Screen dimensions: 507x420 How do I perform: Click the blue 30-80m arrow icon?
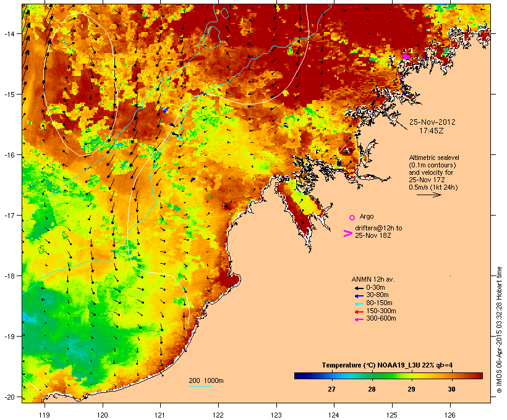click(359, 296)
